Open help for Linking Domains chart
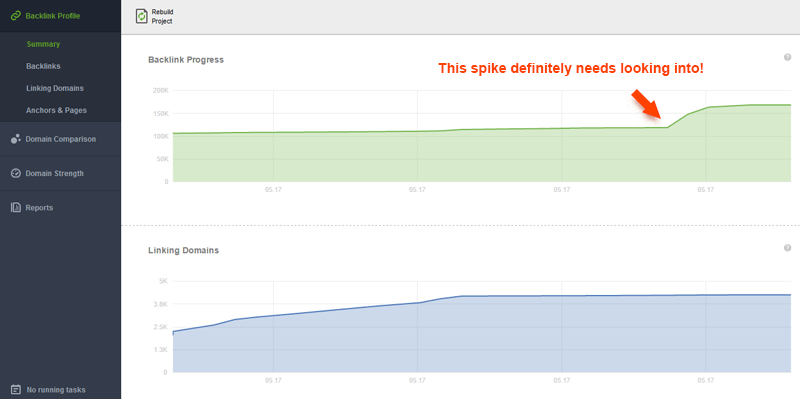This screenshot has width=800, height=399. coord(787,248)
